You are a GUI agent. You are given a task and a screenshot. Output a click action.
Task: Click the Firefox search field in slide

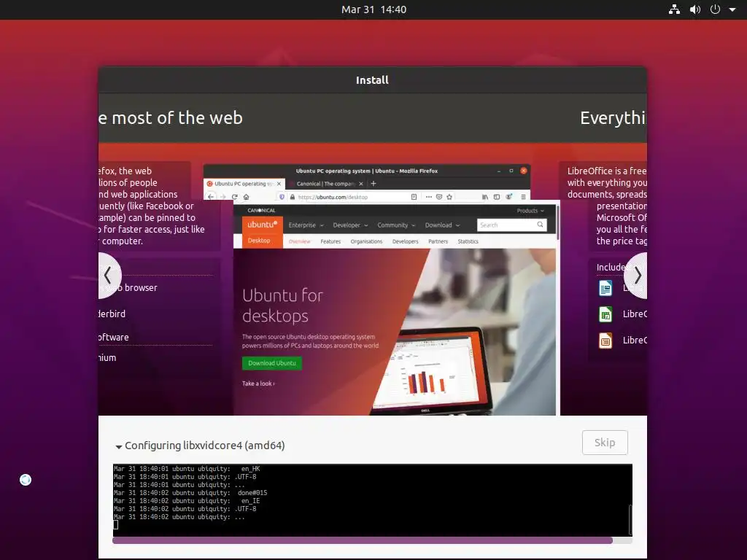click(x=511, y=225)
